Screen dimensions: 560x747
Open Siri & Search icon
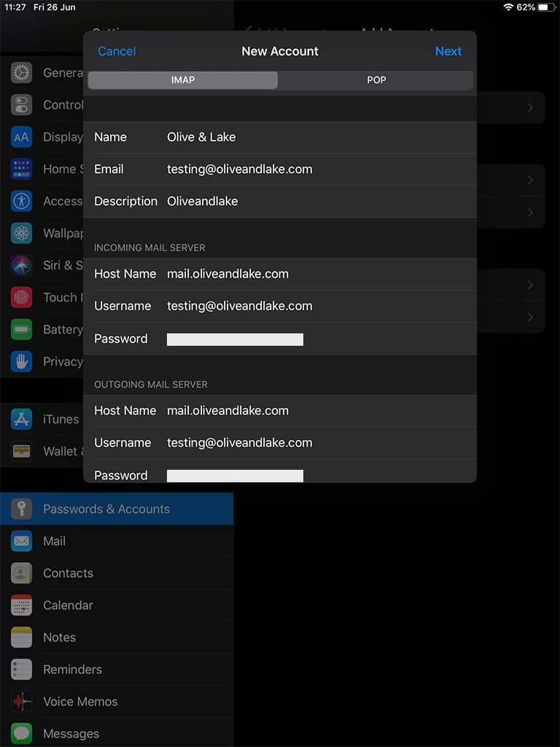21,266
